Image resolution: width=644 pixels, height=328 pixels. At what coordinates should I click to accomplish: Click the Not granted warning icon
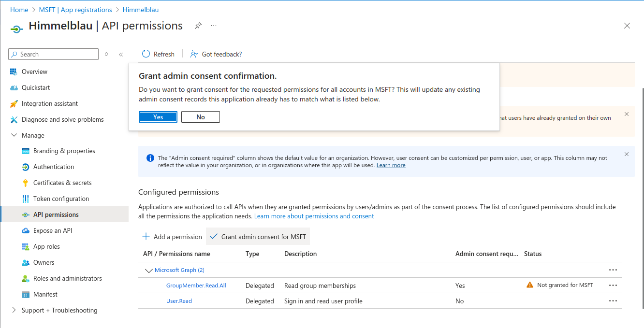pyautogui.click(x=530, y=285)
